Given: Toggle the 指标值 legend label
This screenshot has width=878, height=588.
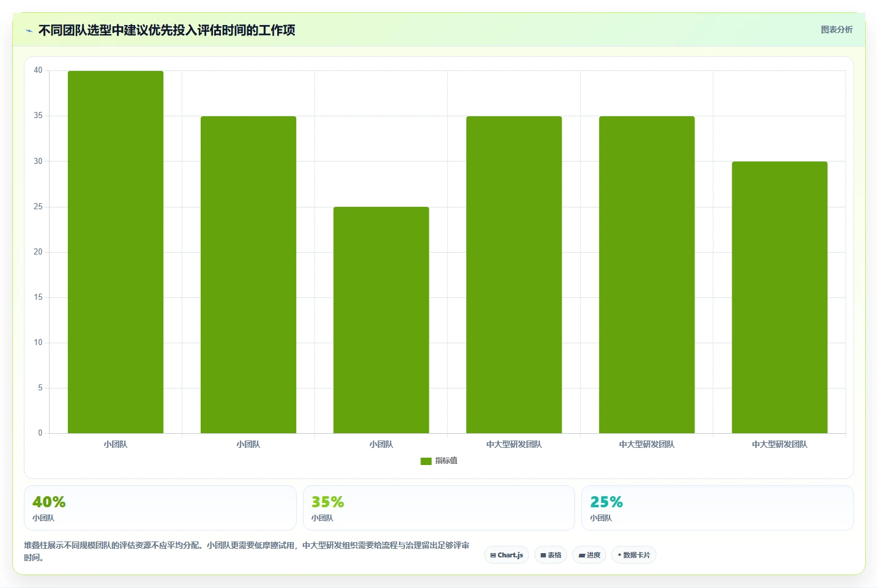Looking at the screenshot, I should 446,461.
